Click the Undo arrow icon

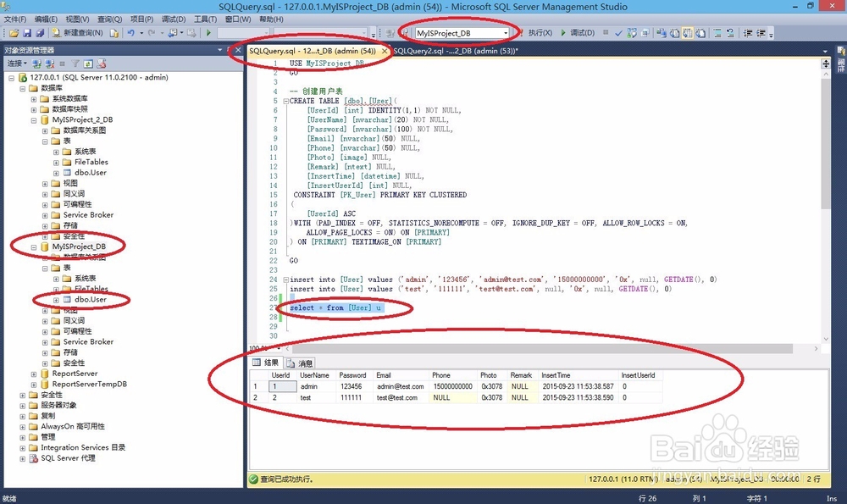coord(130,33)
